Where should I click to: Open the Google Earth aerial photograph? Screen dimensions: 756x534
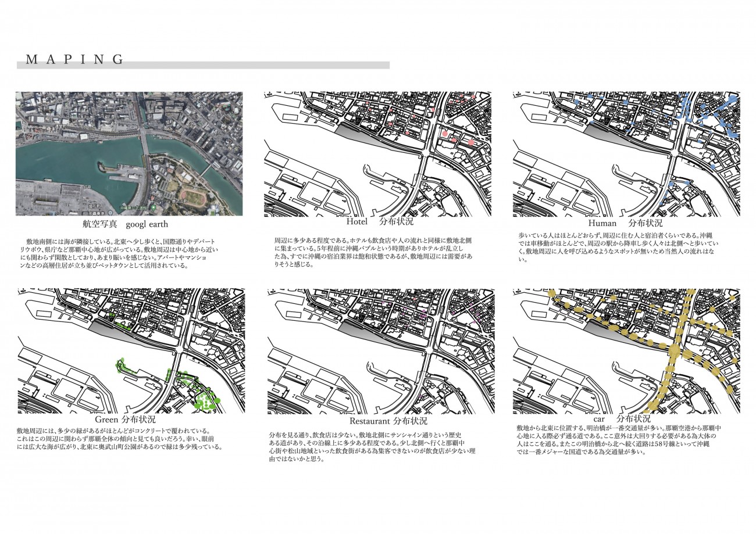(129, 153)
